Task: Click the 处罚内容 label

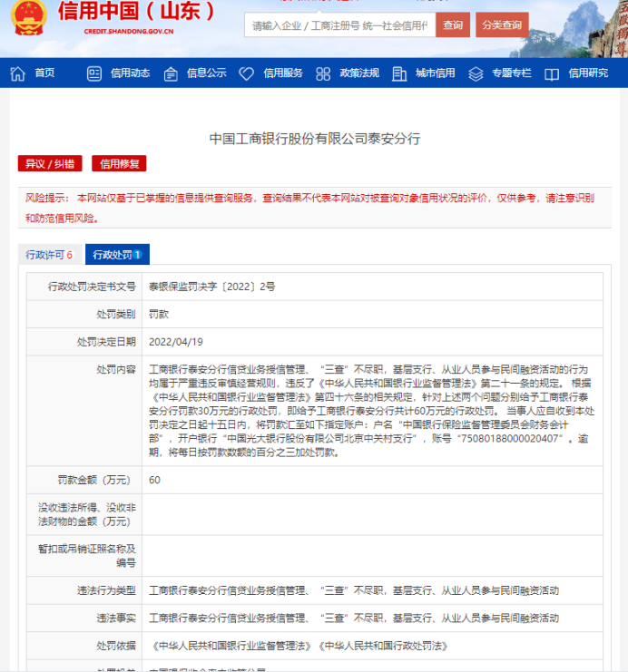Action: (116, 369)
